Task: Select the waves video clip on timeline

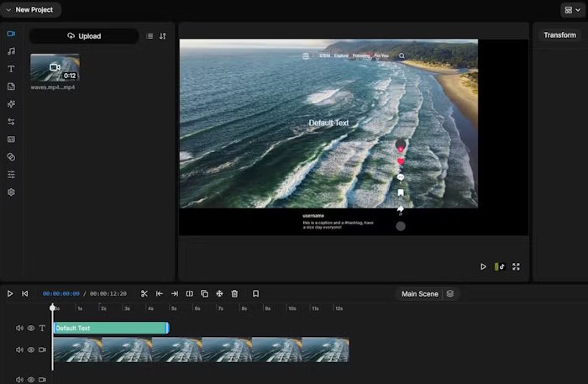Action: (201, 350)
